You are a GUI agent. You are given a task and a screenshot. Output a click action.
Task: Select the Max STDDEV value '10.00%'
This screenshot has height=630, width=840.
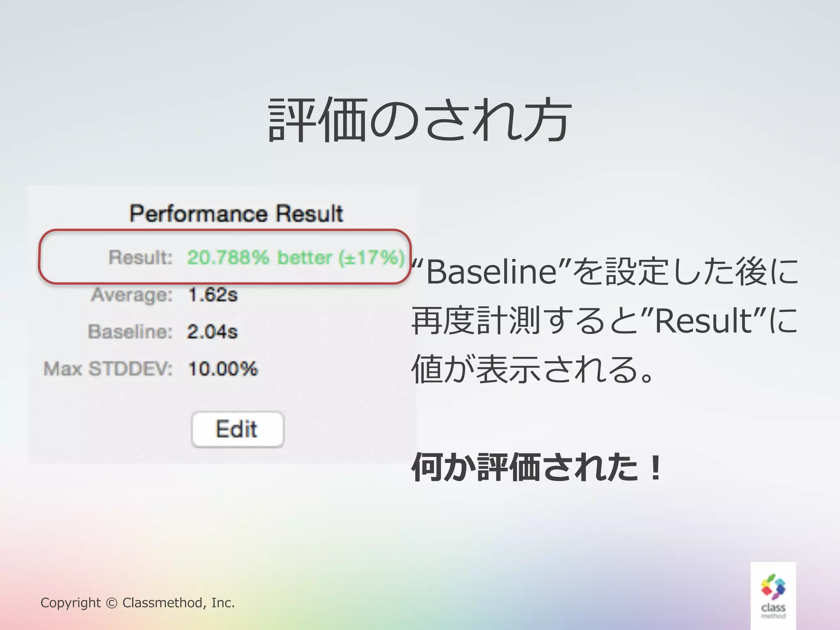(x=223, y=368)
